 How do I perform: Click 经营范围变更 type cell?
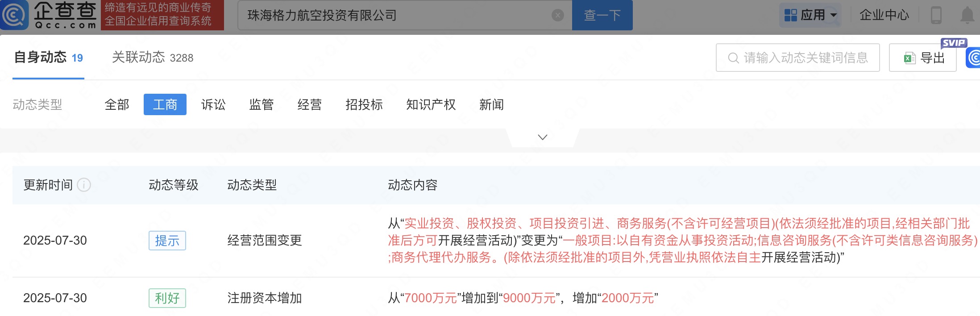(265, 241)
